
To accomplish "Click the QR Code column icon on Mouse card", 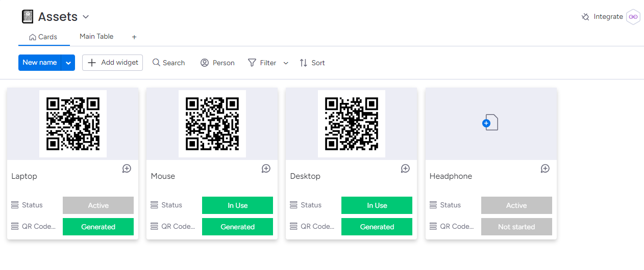I will pos(154,226).
